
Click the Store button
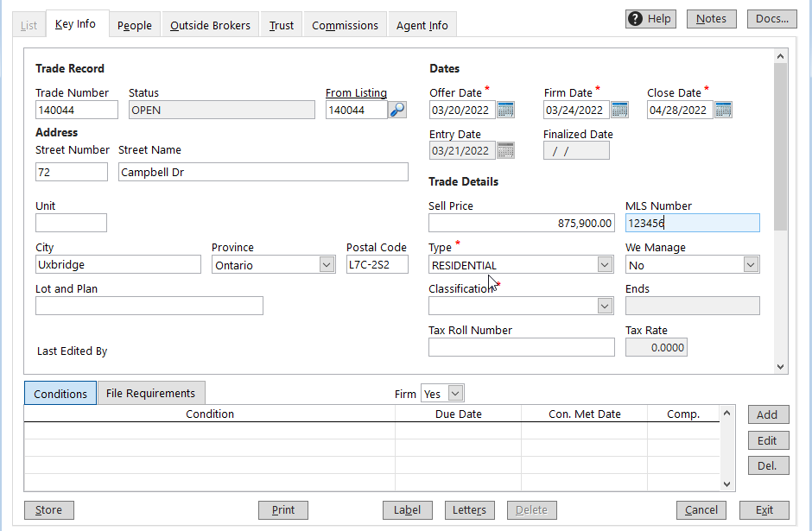tap(48, 510)
